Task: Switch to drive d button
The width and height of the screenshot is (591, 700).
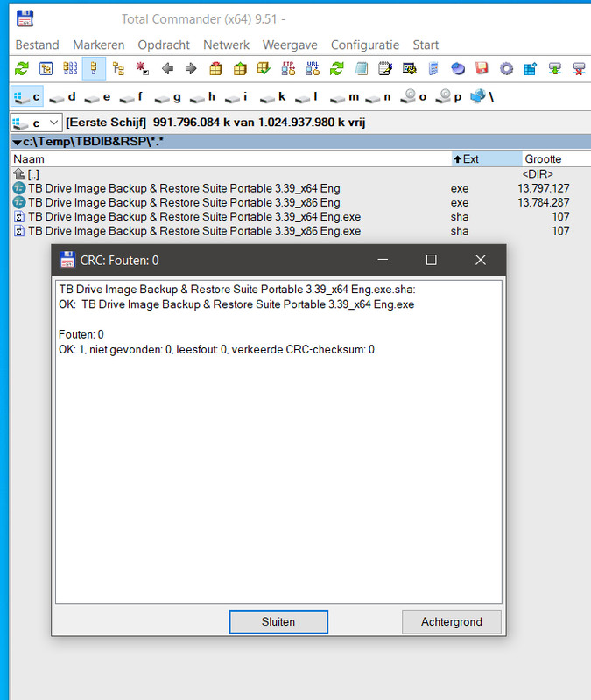Action: (62, 96)
